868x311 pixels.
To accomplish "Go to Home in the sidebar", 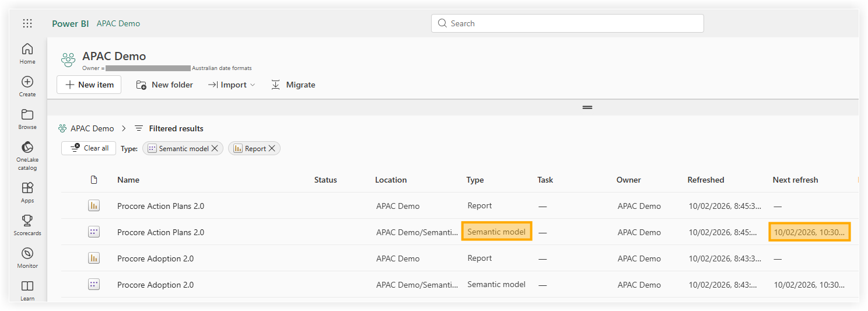I will coord(27,53).
